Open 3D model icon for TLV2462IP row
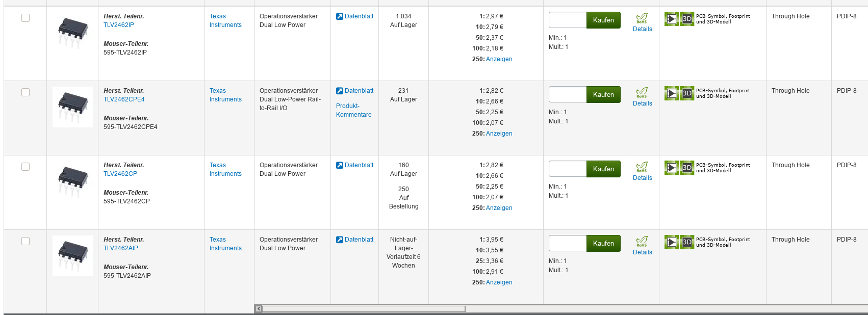Viewport: 868px width, 315px height. point(687,19)
